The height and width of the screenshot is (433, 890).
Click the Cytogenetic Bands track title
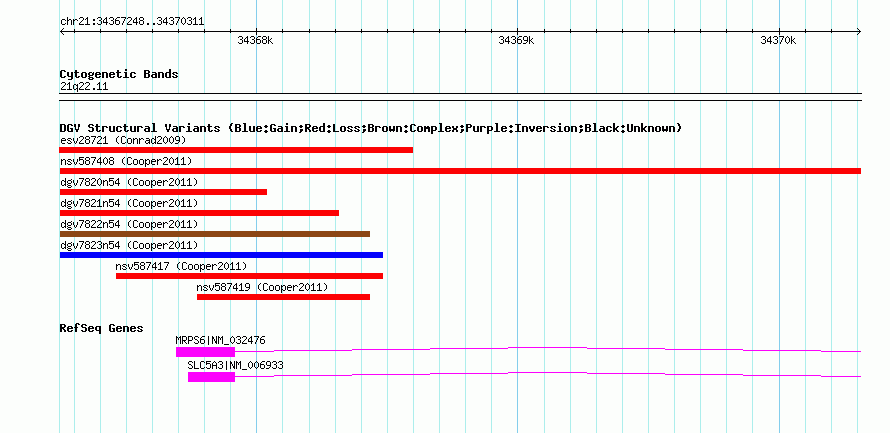(119, 74)
